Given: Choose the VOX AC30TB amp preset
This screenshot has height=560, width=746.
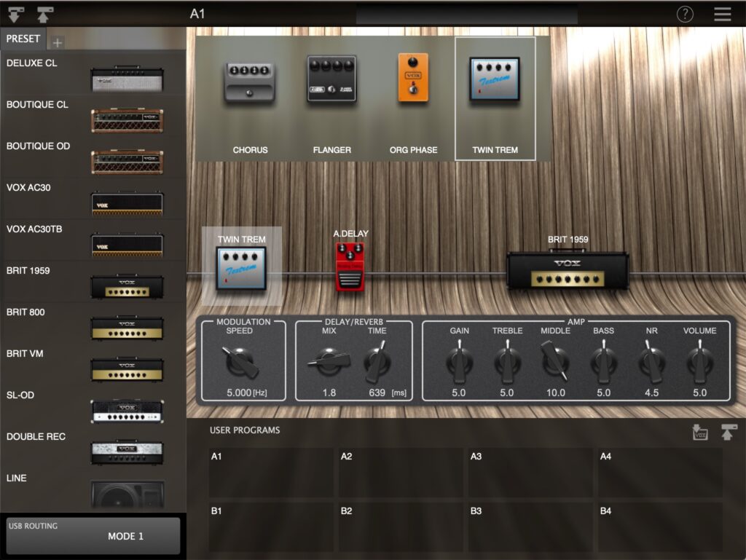Looking at the screenshot, I should point(93,240).
